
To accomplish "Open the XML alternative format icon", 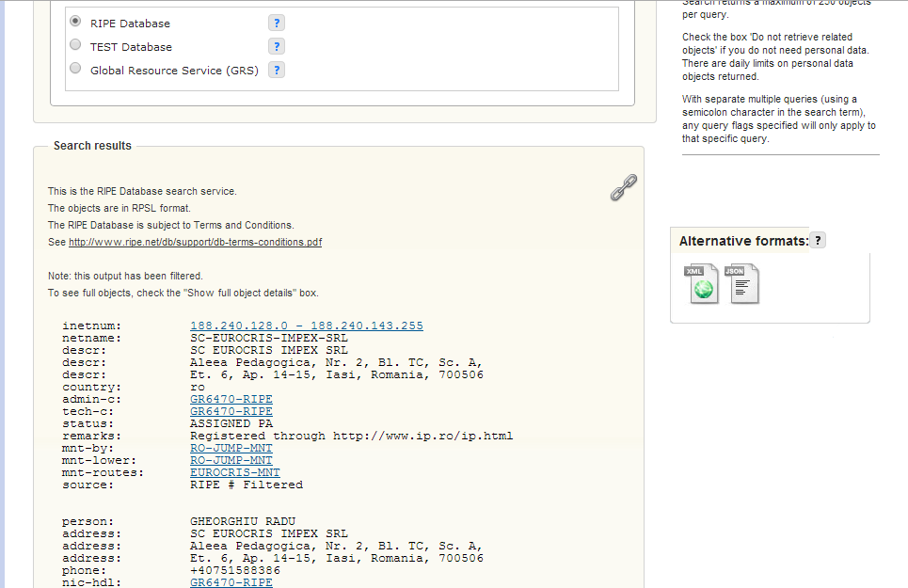I will coord(701,283).
